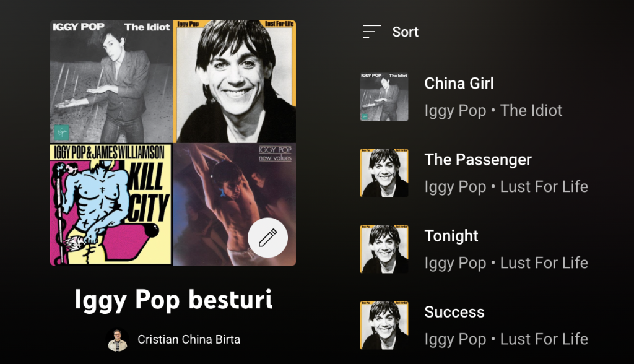Screen dimensions: 634x364
Task: Play the song China Girl
Action: pyautogui.click(x=459, y=84)
